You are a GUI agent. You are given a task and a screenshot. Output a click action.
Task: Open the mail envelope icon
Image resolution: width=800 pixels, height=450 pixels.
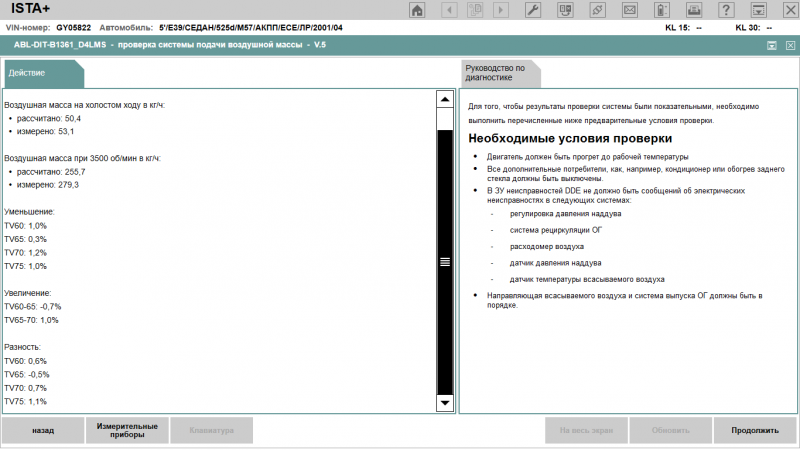(630, 10)
